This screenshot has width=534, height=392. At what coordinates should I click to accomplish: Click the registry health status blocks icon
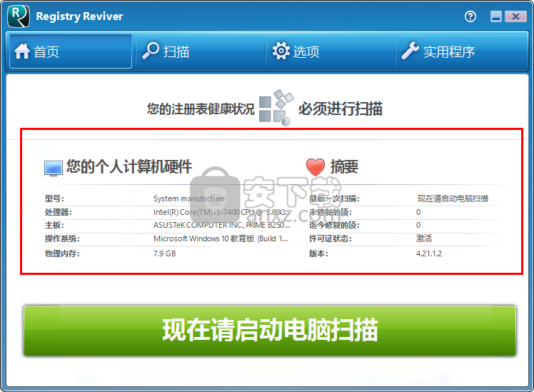(x=276, y=108)
